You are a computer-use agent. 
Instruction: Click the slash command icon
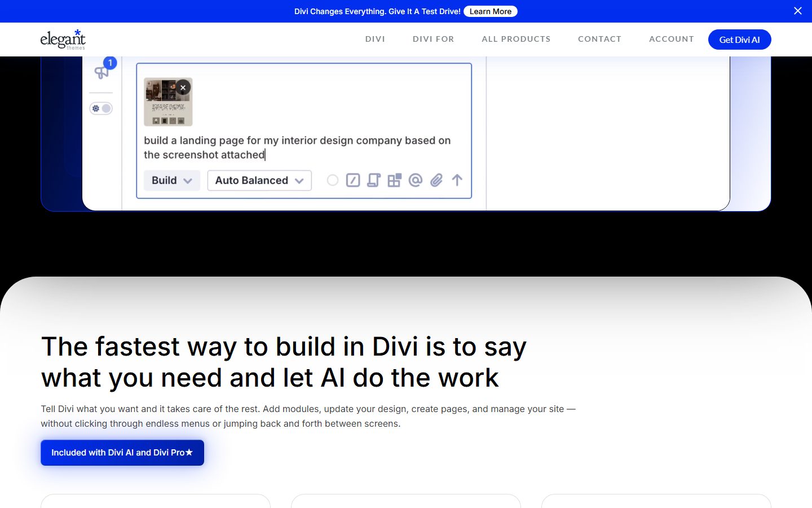click(353, 180)
